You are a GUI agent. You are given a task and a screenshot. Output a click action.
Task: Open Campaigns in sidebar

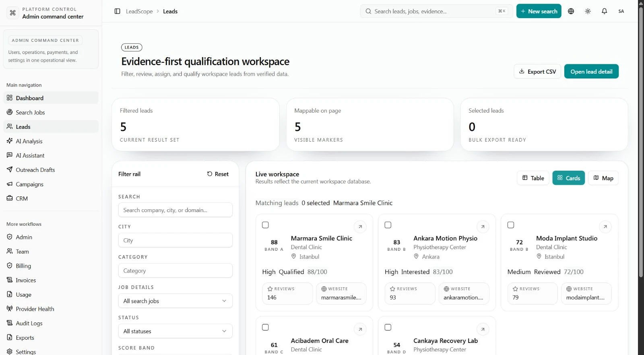tap(51, 184)
